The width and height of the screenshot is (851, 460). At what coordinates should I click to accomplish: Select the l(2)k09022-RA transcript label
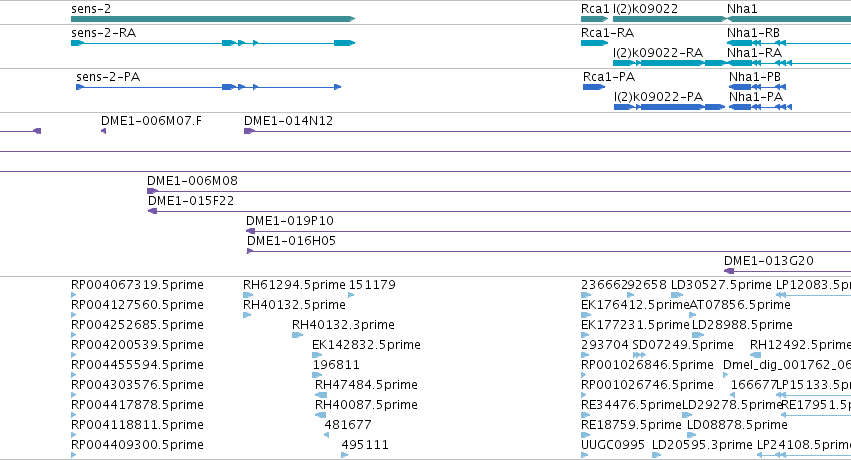[658, 53]
